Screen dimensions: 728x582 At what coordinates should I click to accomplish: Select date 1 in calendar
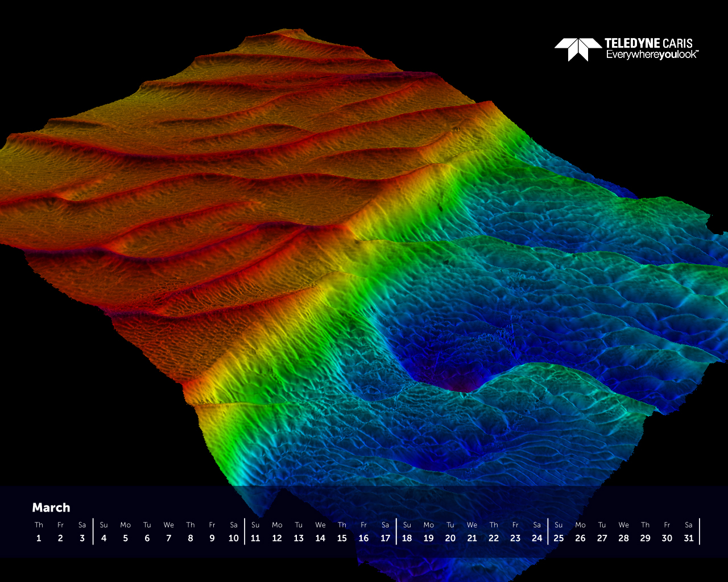39,538
